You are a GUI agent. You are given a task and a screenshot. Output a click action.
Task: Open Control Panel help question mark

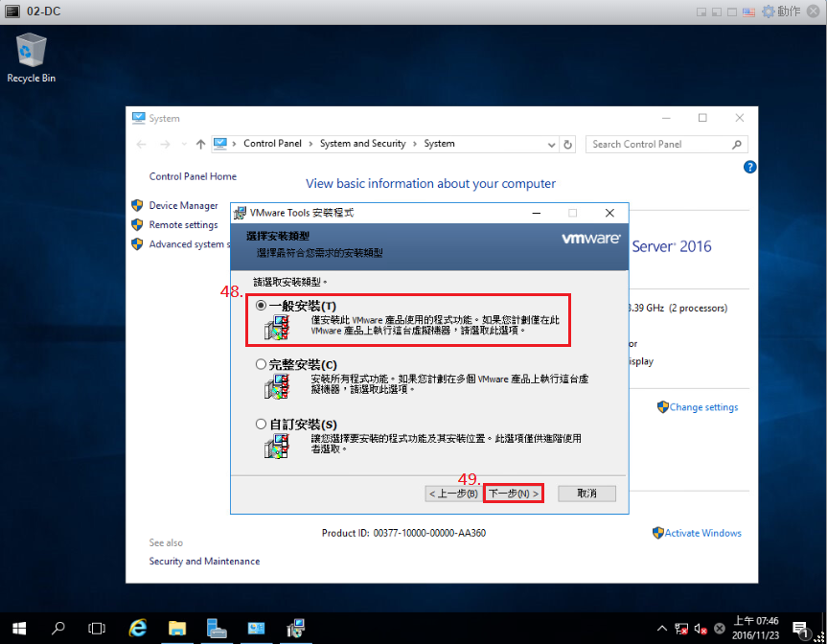click(x=749, y=167)
